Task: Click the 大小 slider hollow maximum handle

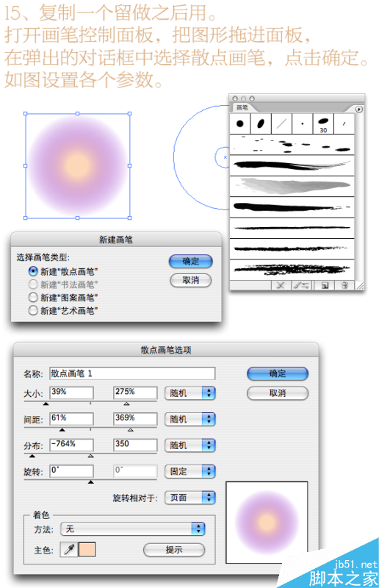Action: 127,404
